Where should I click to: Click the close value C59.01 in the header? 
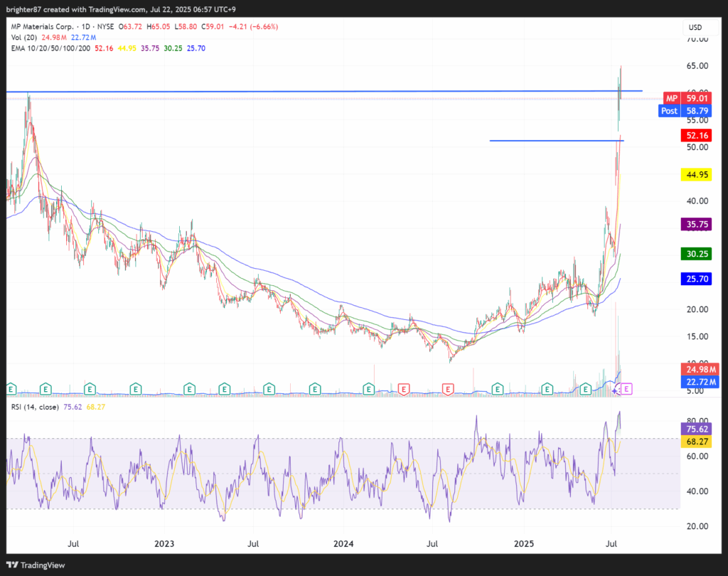point(213,26)
